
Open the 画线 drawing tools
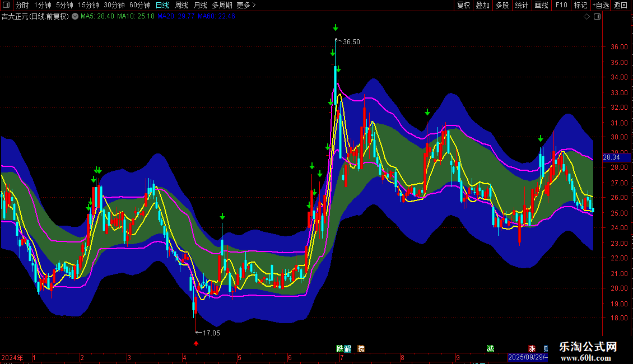click(x=541, y=5)
